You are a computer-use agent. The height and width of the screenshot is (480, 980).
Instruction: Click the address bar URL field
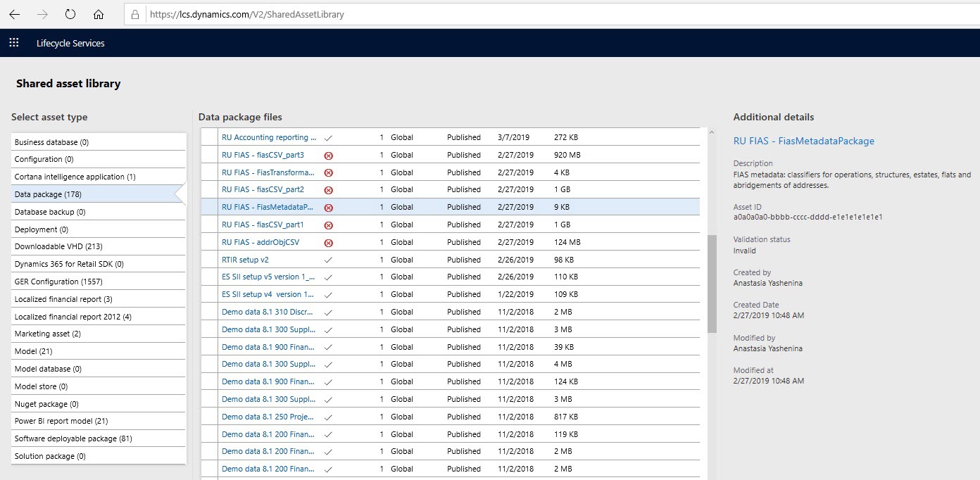553,14
